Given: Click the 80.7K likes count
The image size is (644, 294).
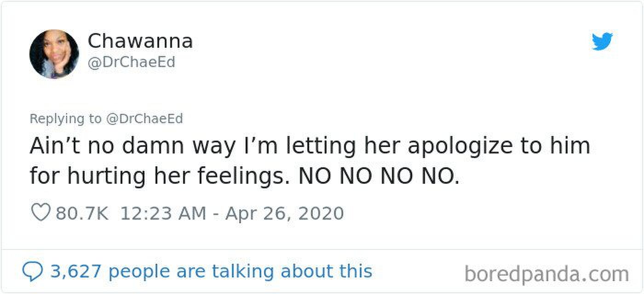Looking at the screenshot, I should coord(82,214).
